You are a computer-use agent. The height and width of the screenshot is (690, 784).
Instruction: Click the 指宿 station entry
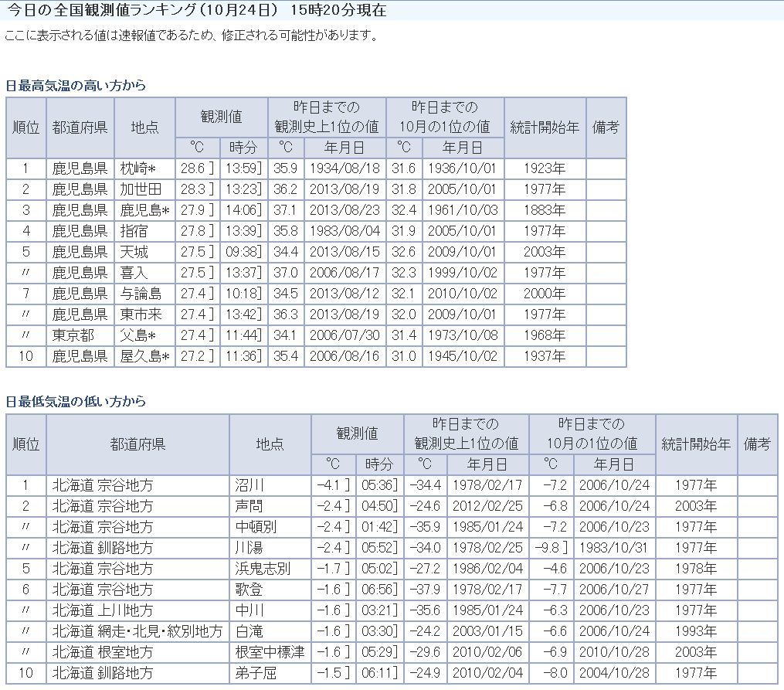134,231
